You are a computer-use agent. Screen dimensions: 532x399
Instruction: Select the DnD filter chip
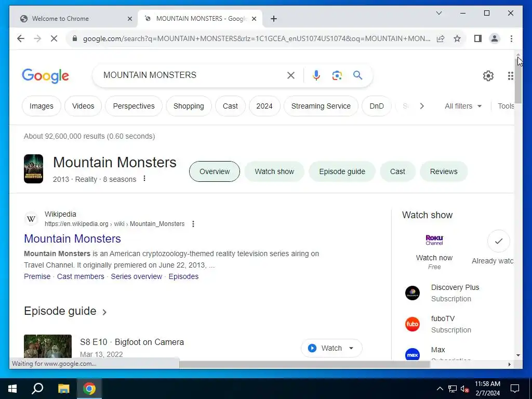(377, 106)
